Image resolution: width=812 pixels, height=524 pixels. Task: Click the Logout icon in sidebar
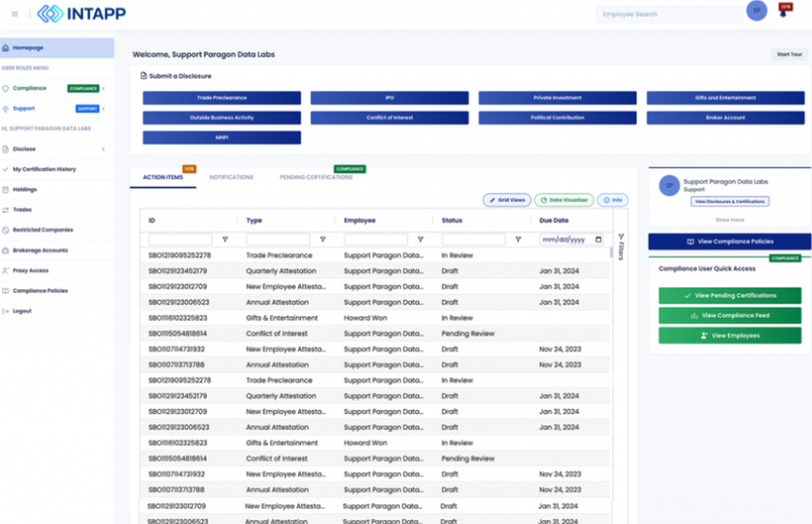click(6, 311)
